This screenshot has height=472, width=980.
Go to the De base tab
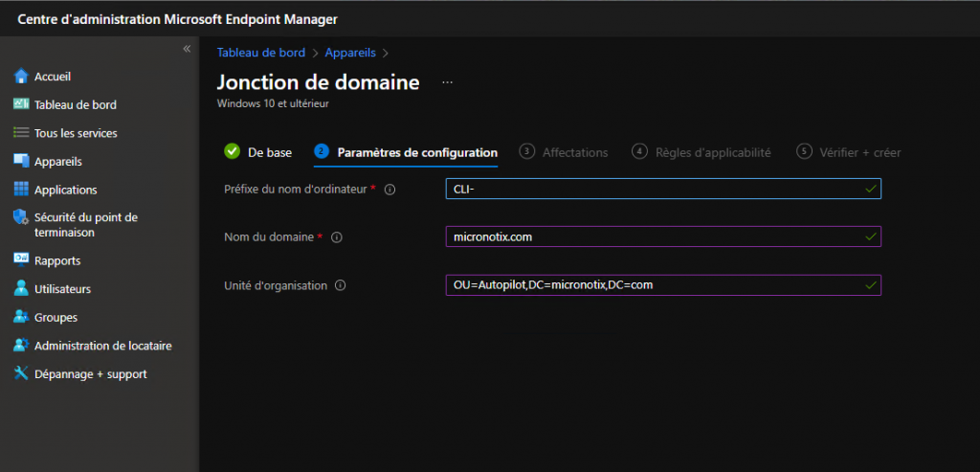pyautogui.click(x=257, y=152)
